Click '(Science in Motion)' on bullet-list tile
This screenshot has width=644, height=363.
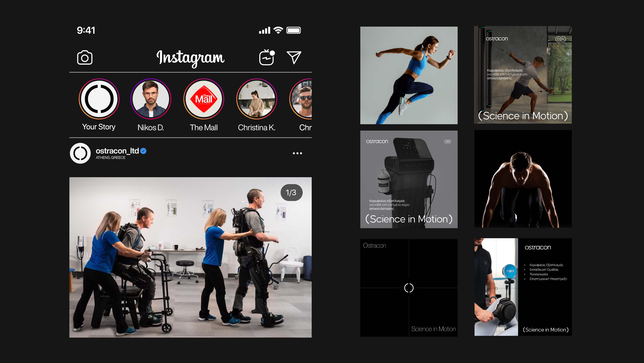[x=546, y=330]
